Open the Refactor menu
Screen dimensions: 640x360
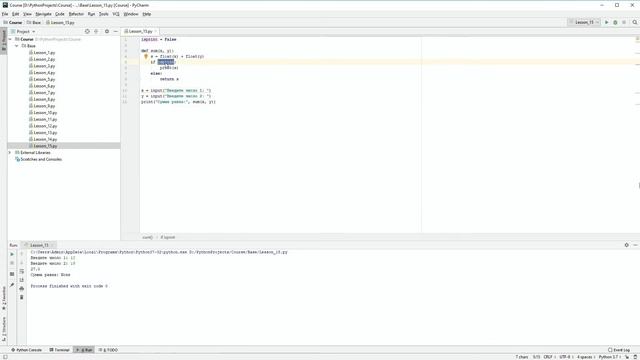[76, 14]
